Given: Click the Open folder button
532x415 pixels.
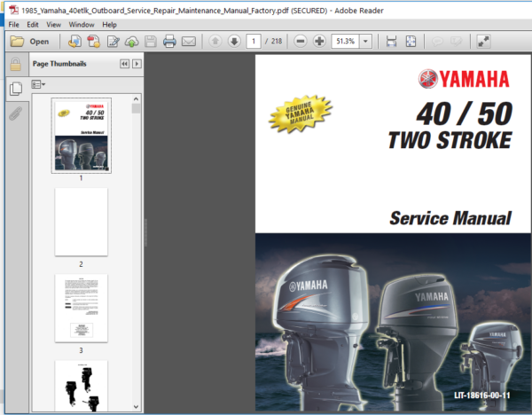Looking at the screenshot, I should point(29,42).
